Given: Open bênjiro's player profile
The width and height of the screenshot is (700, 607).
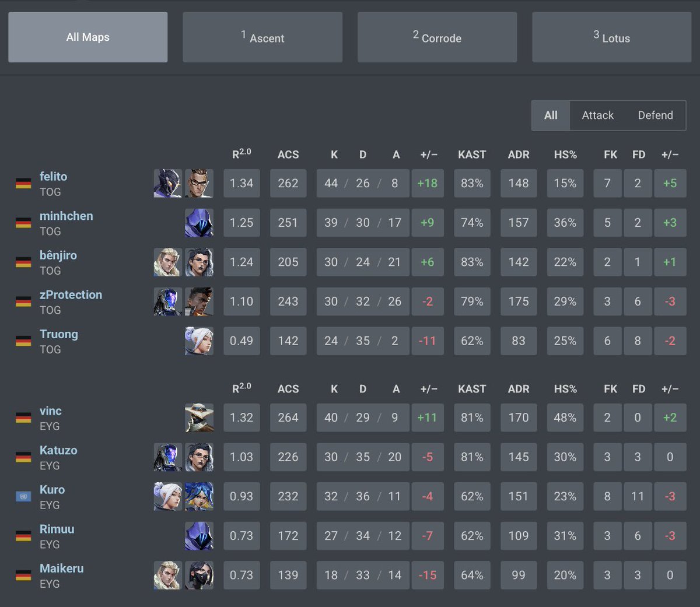Looking at the screenshot, I should click(58, 255).
